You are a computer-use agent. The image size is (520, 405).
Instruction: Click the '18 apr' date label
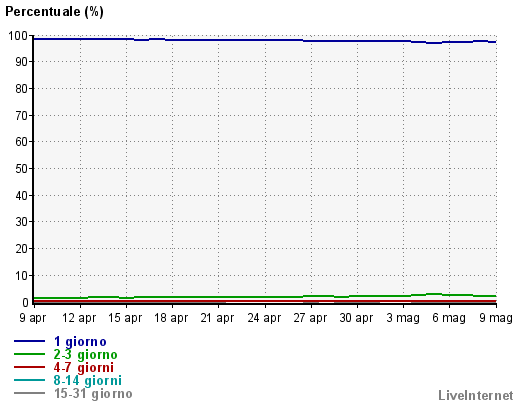coord(171,318)
